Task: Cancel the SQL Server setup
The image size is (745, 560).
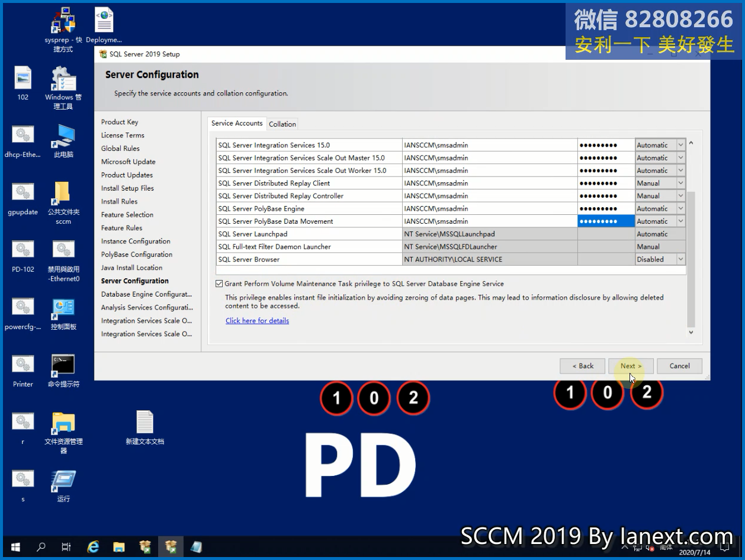Action: point(679,366)
